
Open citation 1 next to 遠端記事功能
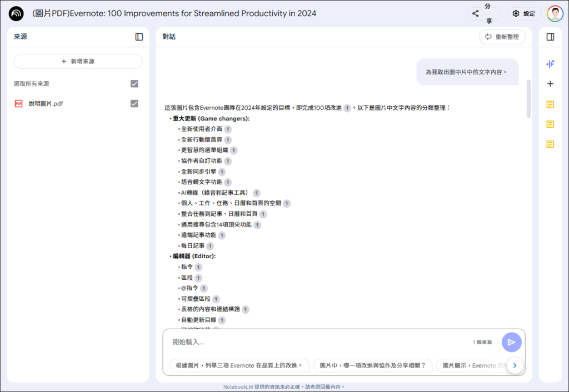222,235
